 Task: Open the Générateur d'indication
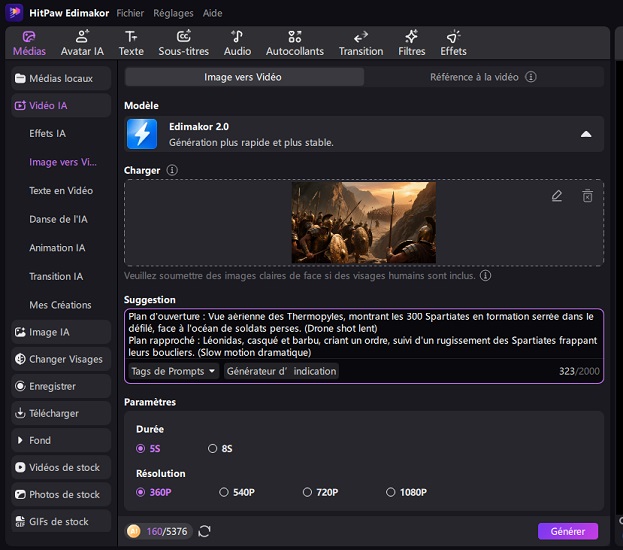(281, 371)
